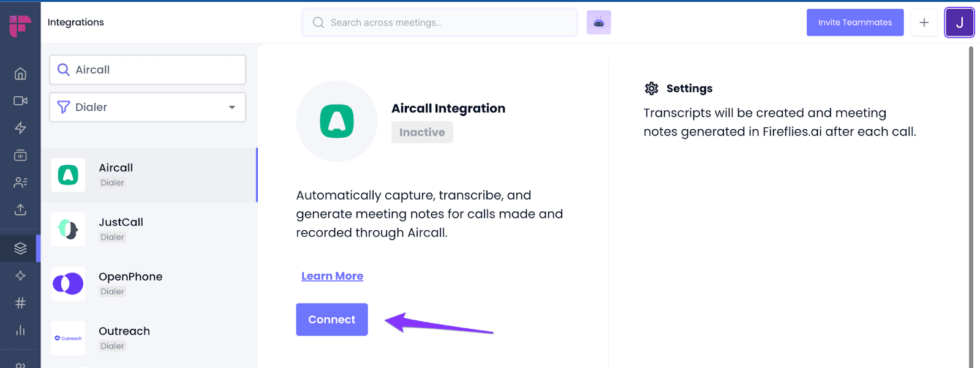Screen dimensions: 980x368
Task: Expand the Dialer category dropdown
Action: [x=148, y=107]
